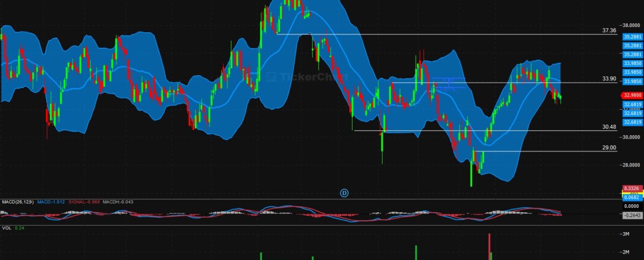Screen dimensions: 644x260
Task: Click the MACD(26,12,9) indicator title
Action: [x=17, y=202]
